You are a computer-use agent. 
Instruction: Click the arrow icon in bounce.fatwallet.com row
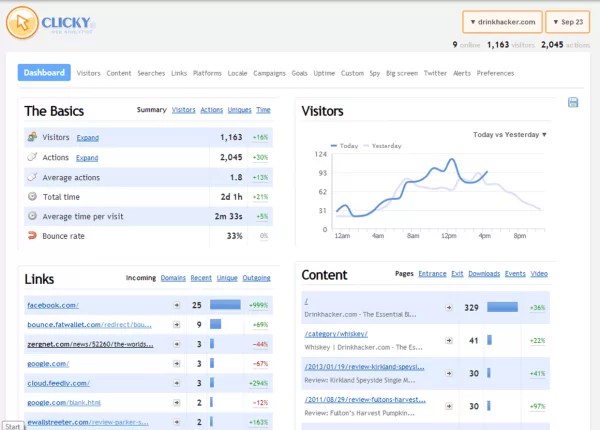pos(176,324)
